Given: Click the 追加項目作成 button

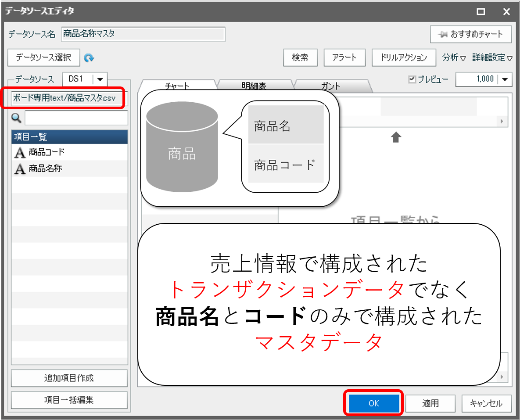Looking at the screenshot, I should tap(69, 378).
